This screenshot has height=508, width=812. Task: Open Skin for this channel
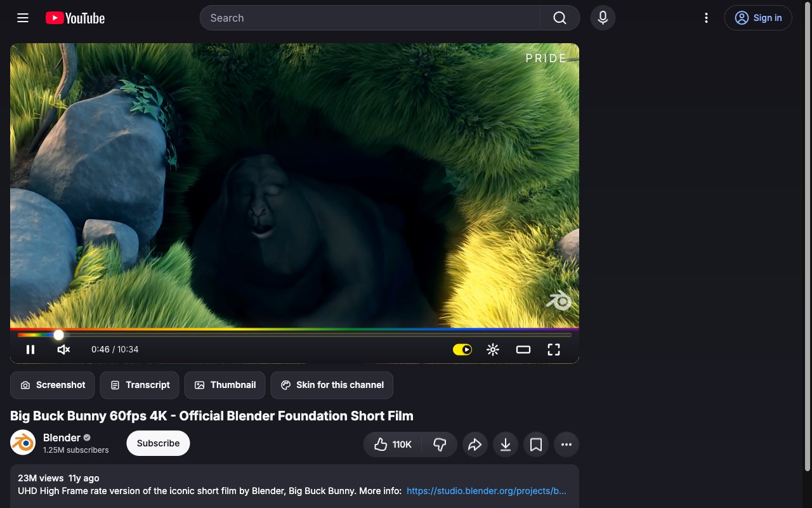[332, 385]
